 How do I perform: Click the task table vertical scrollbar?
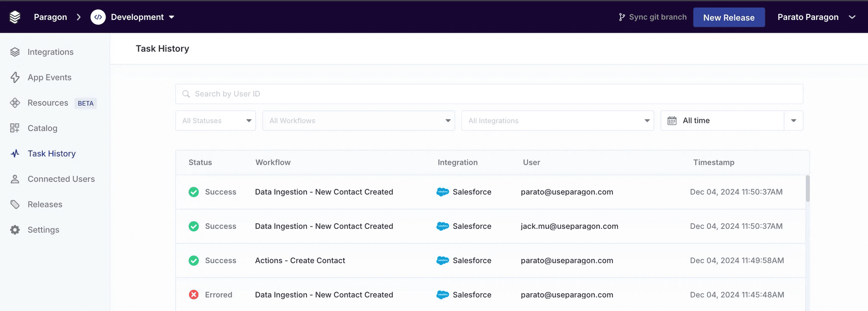pyautogui.click(x=808, y=189)
